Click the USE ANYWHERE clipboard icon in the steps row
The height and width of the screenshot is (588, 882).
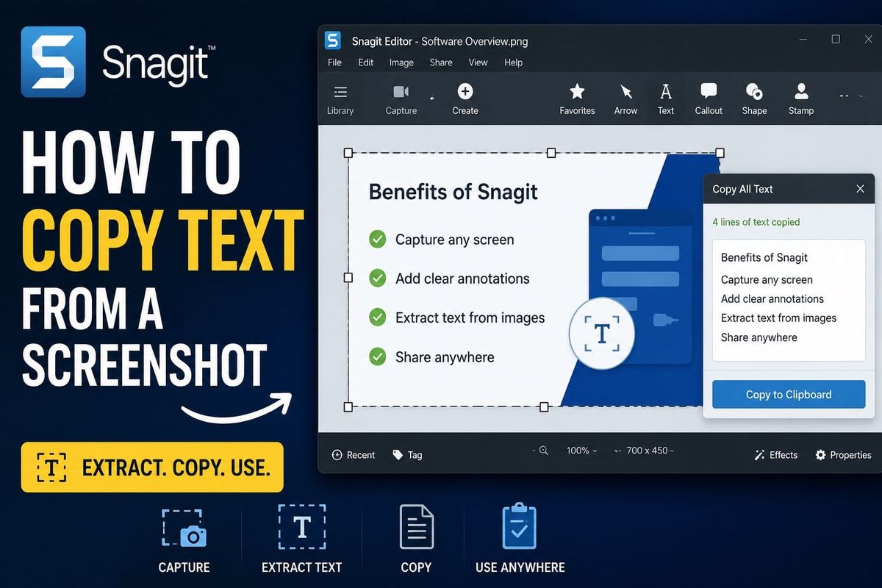click(519, 526)
